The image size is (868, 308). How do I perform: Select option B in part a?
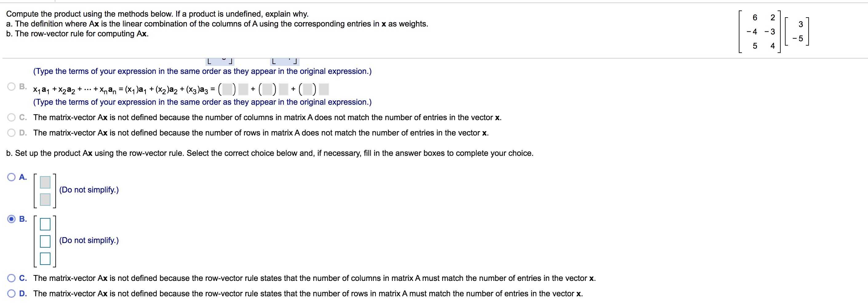pos(11,87)
